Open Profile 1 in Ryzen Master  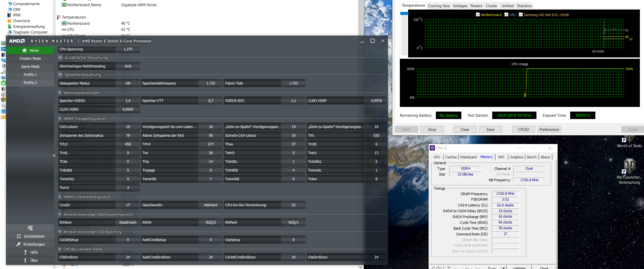point(30,74)
